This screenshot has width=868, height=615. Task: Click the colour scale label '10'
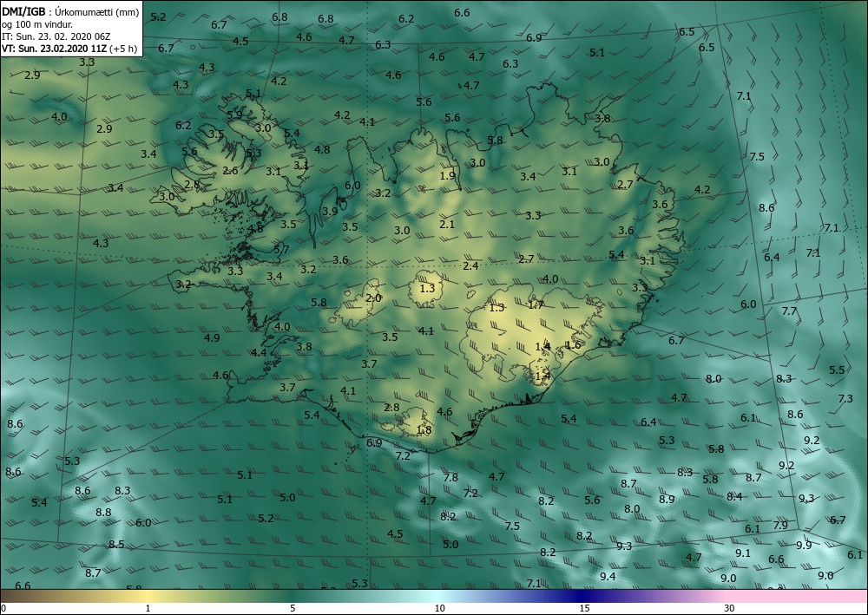[439, 608]
